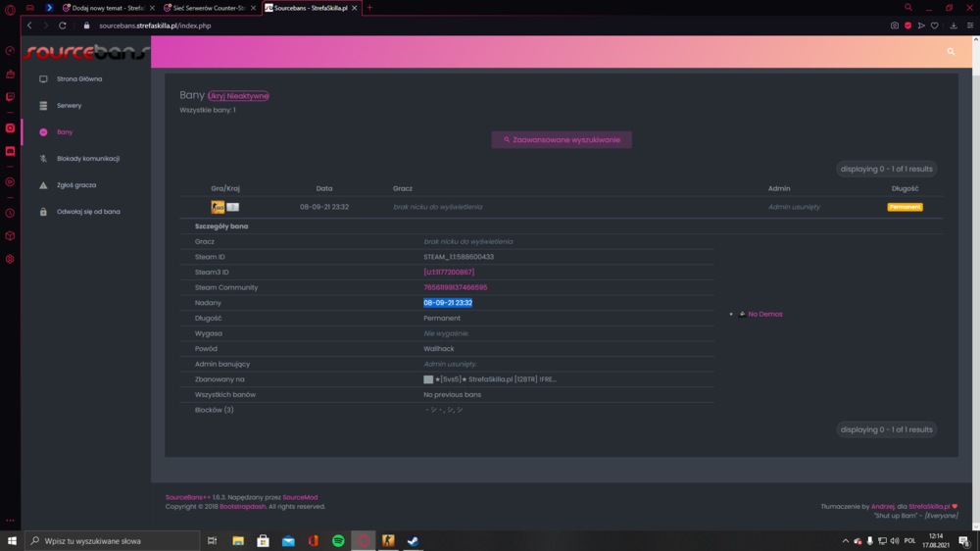The width and height of the screenshot is (980, 551).
Task: Open GX Control speedometer icon in sidebar
Action: [10, 51]
